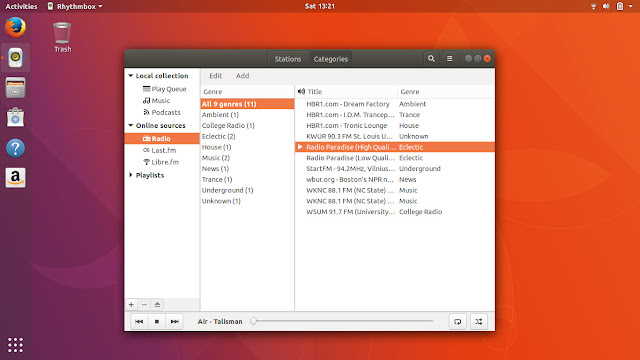Click the minus remove-playlist button
Screen dimensions: 640x360
(x=144, y=304)
